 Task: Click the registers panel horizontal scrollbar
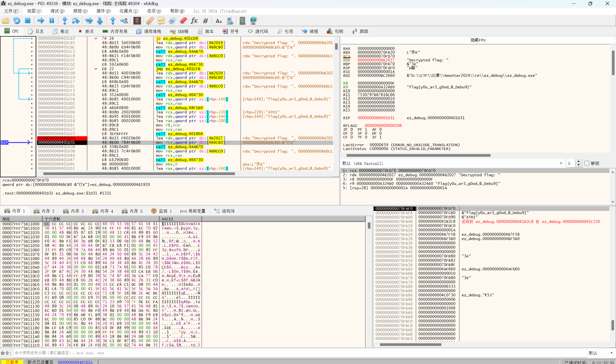pyautogui.click(x=418, y=155)
